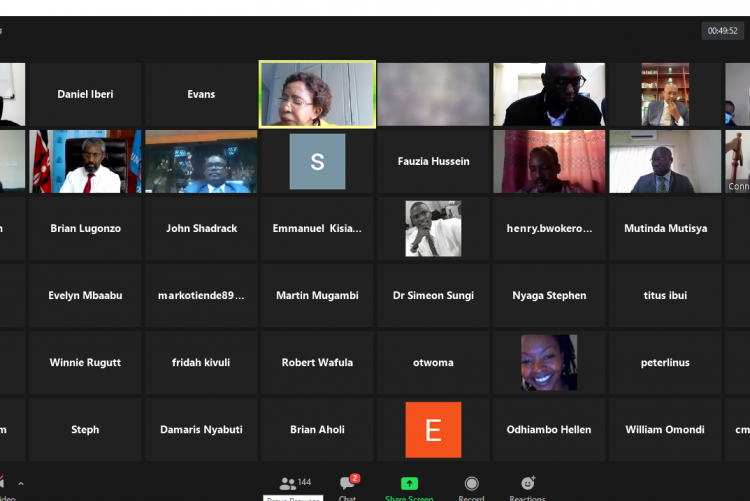Click the smiling woman video thumbnail
The width and height of the screenshot is (750, 501).
click(549, 362)
